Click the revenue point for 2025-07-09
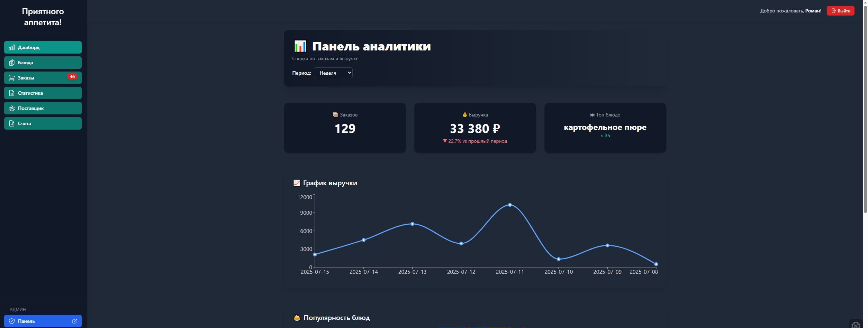 tap(607, 245)
